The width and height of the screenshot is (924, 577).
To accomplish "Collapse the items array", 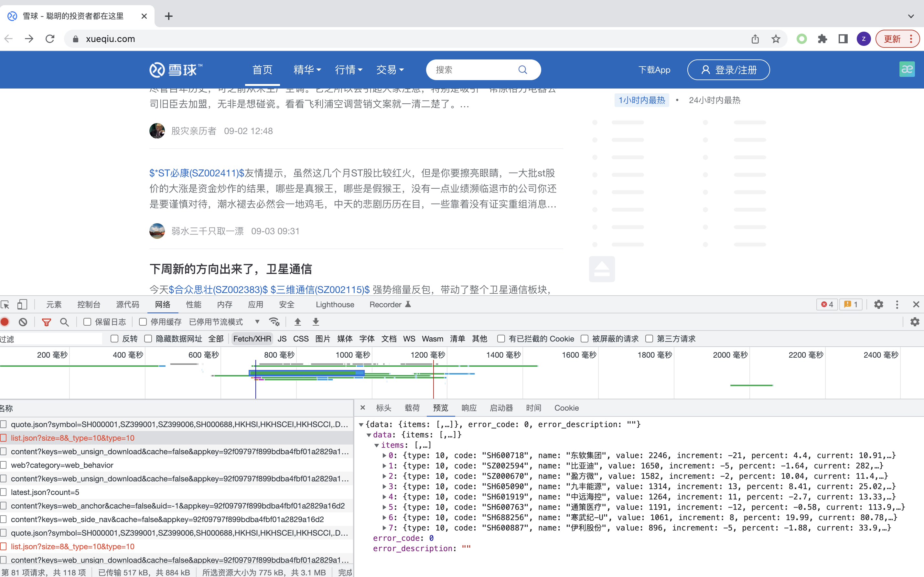I will [376, 445].
